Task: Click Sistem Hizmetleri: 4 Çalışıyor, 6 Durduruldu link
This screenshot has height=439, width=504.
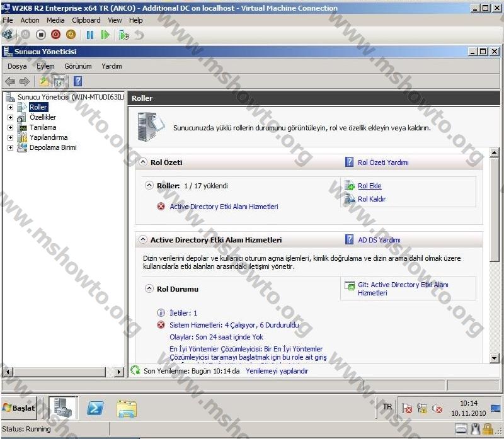Action: (234, 325)
